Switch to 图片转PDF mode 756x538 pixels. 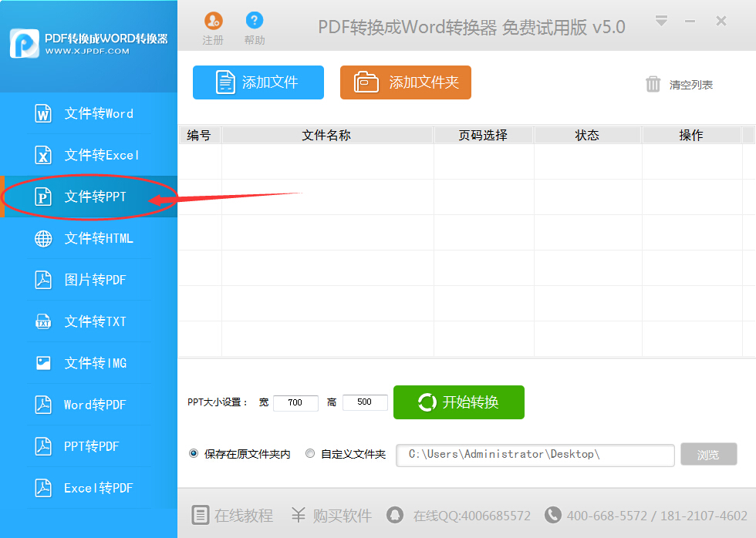[x=89, y=280]
